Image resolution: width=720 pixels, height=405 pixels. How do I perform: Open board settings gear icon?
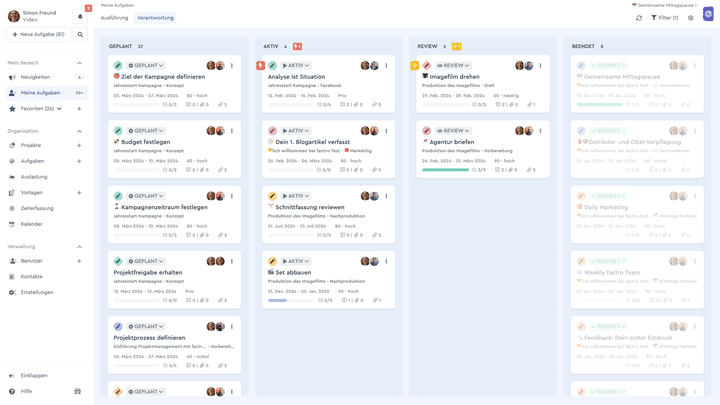[x=691, y=18]
